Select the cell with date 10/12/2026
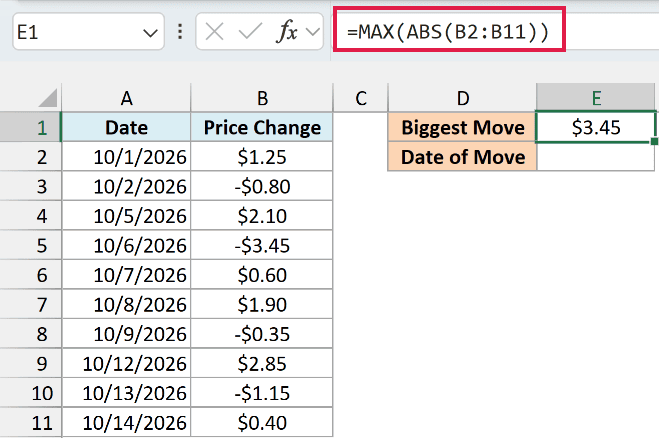Image resolution: width=659 pixels, height=438 pixels. tap(126, 363)
